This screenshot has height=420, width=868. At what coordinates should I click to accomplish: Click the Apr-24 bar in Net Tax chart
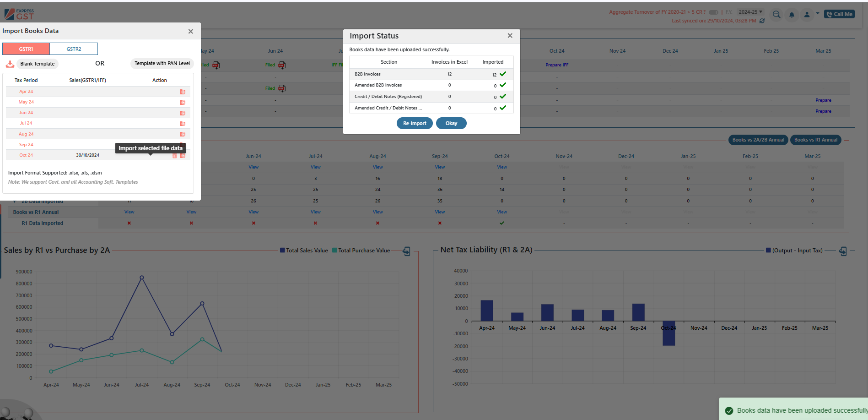pos(487,311)
